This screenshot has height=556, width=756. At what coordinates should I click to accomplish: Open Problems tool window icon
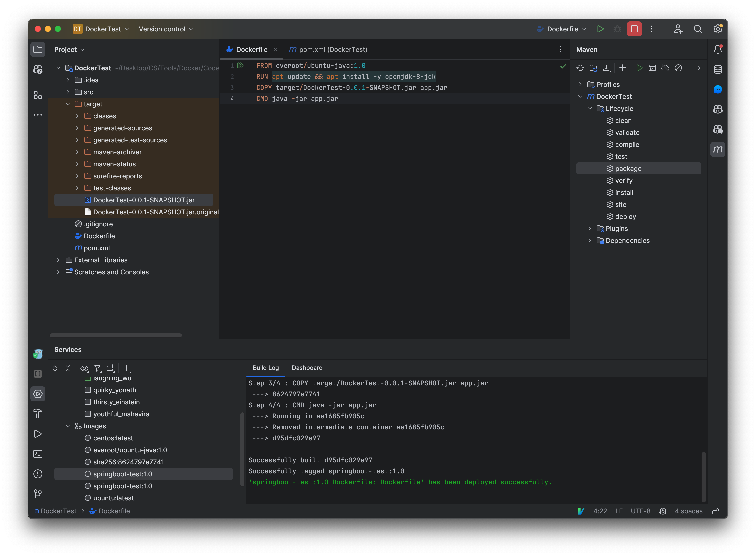38,474
